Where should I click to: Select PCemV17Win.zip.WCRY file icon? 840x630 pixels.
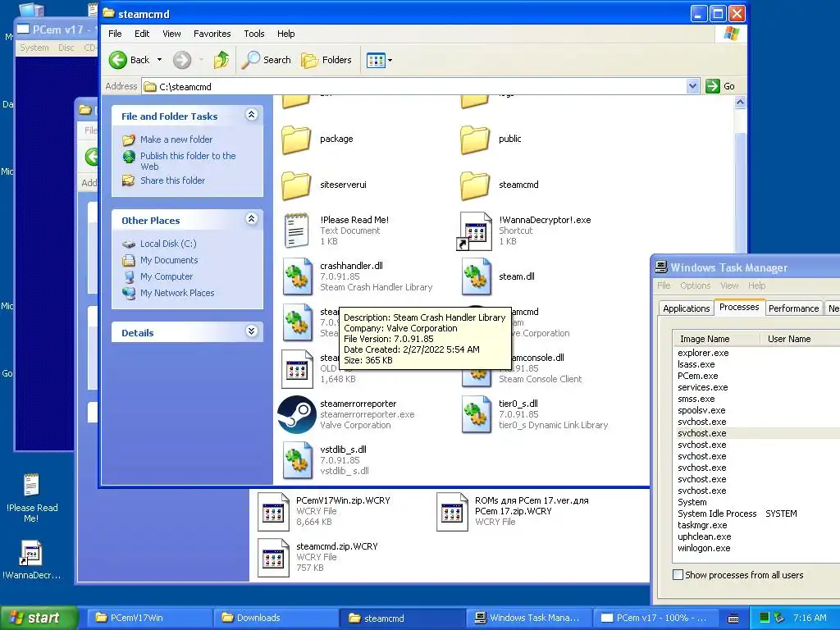pos(273,512)
